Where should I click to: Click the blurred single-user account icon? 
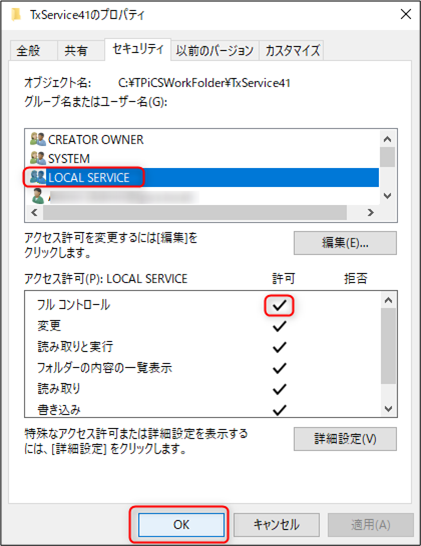click(38, 196)
